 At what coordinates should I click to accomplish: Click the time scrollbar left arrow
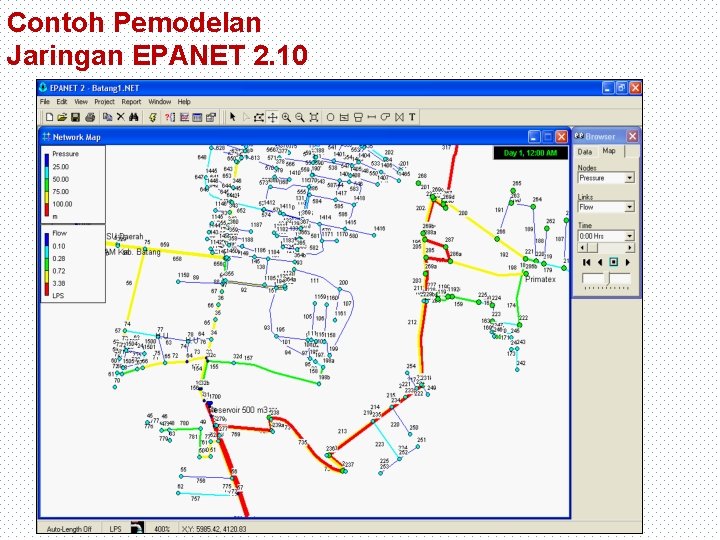(x=582, y=248)
